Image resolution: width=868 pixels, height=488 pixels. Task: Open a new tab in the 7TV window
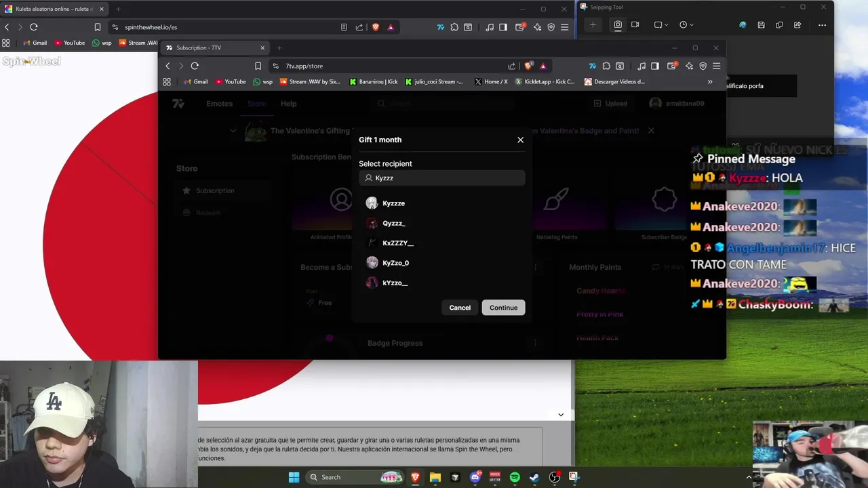pyautogui.click(x=279, y=47)
